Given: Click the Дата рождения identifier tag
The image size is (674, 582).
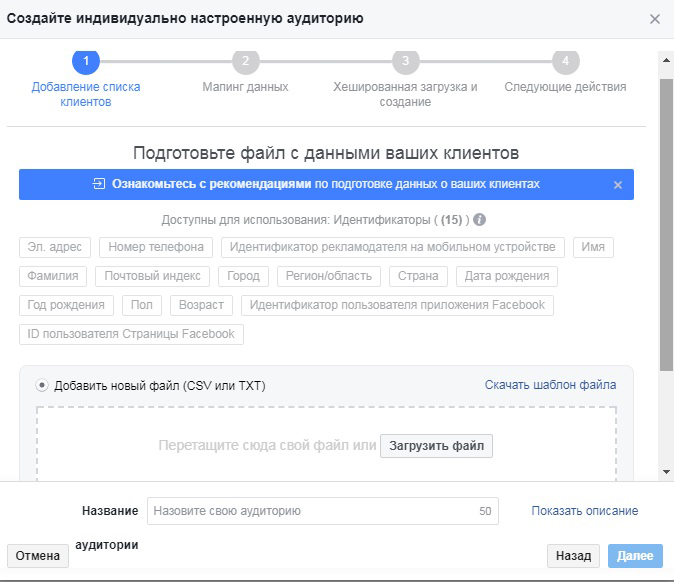Looking at the screenshot, I should click(507, 276).
